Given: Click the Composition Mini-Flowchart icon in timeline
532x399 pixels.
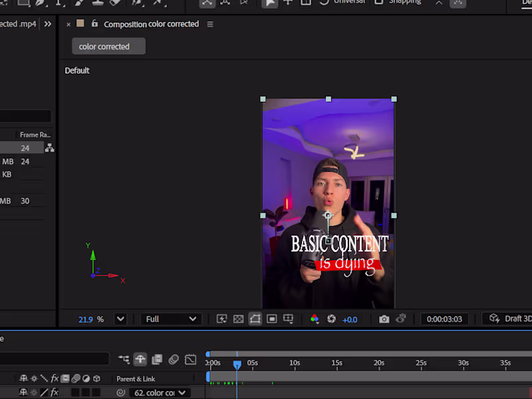Looking at the screenshot, I should pyautogui.click(x=124, y=360).
